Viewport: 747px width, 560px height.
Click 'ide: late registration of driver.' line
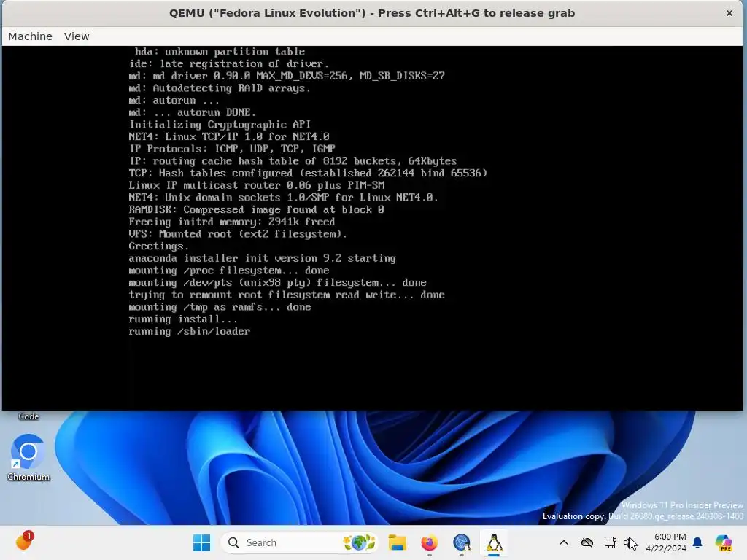click(x=228, y=64)
